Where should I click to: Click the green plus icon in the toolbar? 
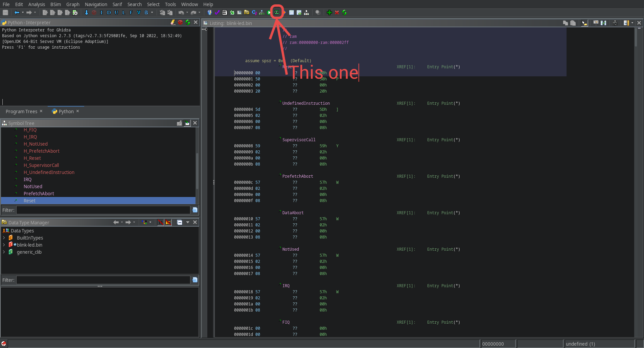329,13
